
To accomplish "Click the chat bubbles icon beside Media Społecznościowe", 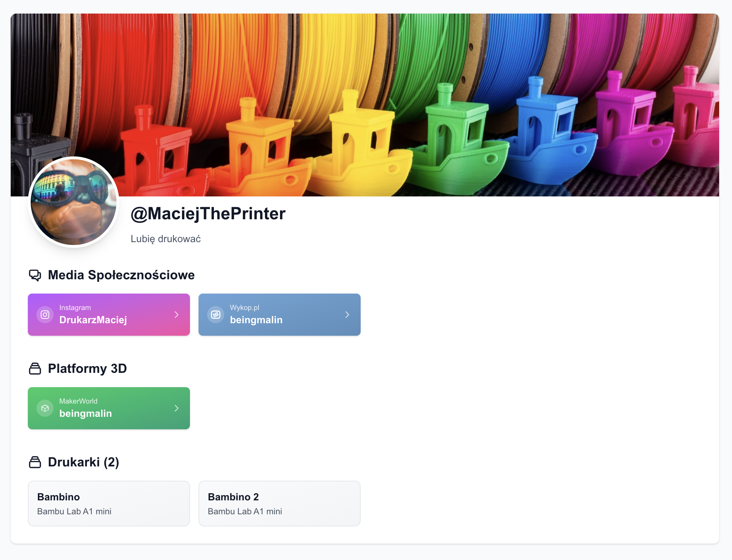I will [35, 275].
